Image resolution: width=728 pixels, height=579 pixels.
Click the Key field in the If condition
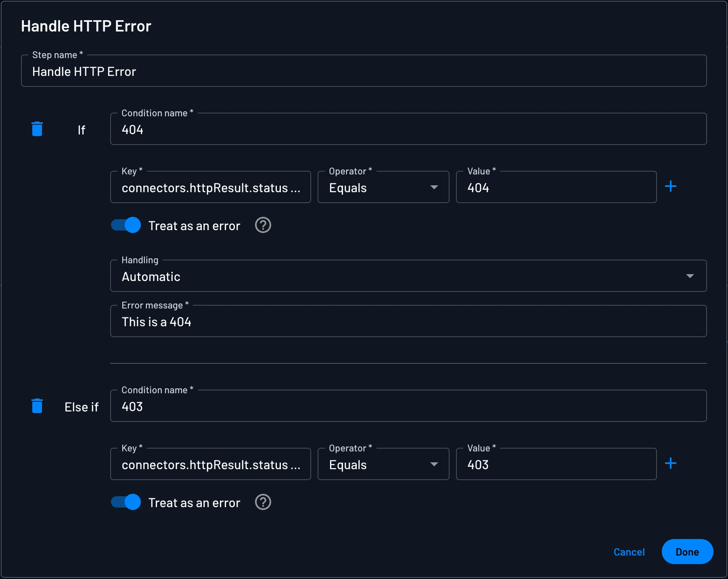[210, 187]
